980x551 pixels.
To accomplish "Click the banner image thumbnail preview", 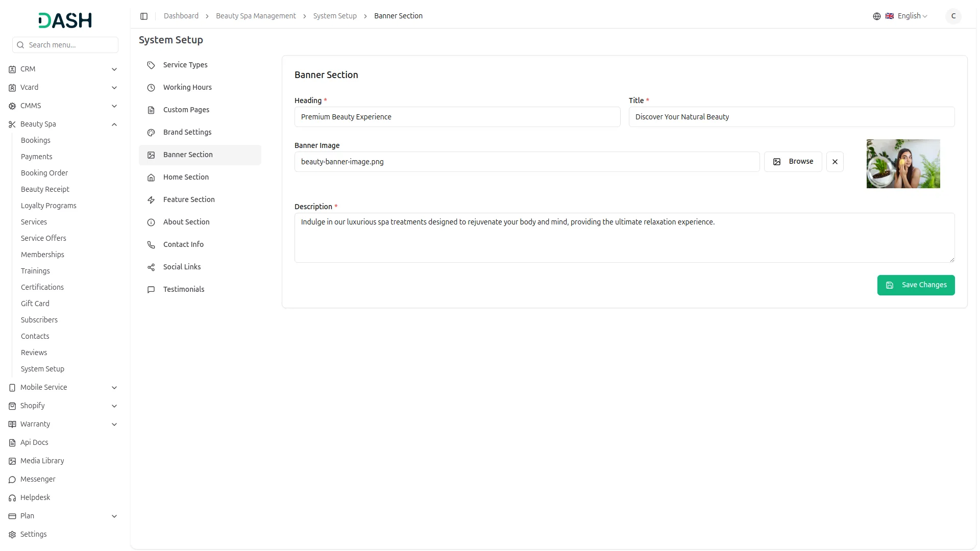I will [903, 164].
